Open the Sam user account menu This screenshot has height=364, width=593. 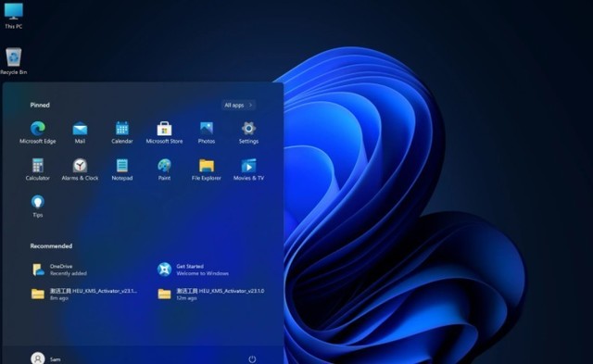pos(45,358)
